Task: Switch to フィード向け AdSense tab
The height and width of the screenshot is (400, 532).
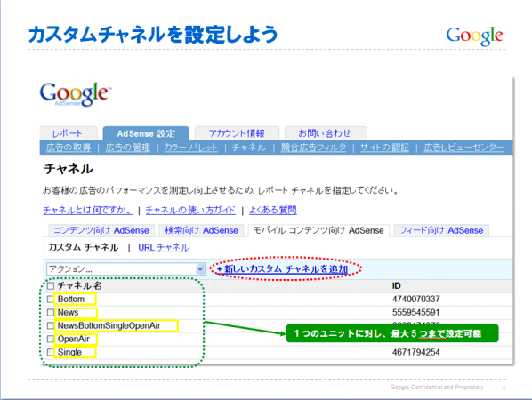Action: coord(441,230)
